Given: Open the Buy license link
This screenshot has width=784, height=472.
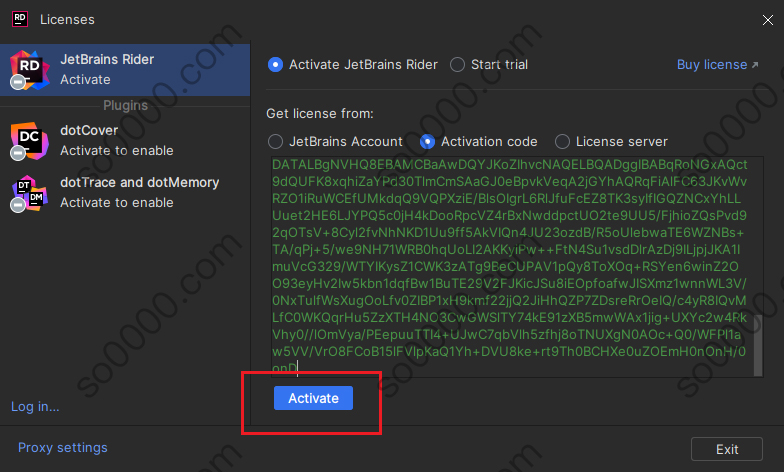Looking at the screenshot, I should coord(718,64).
